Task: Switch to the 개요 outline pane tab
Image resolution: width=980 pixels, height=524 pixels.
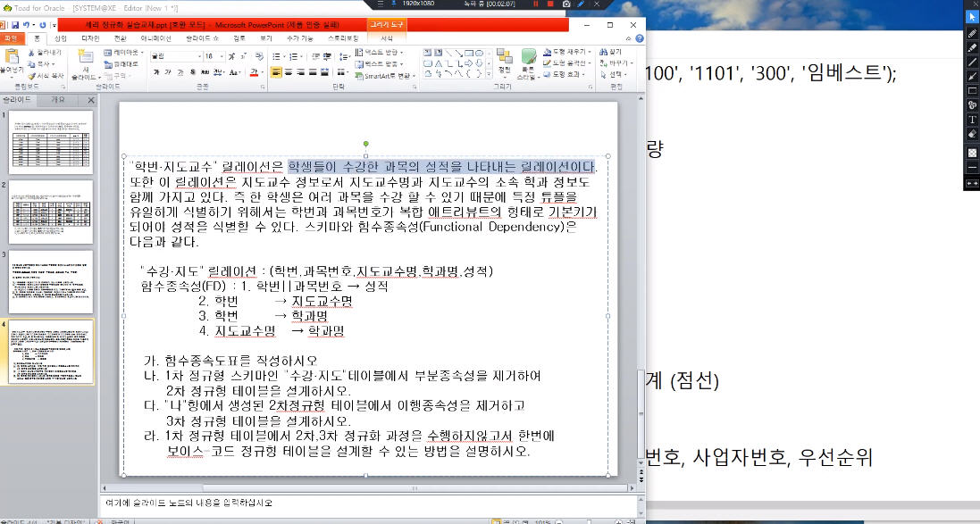Action: point(57,100)
